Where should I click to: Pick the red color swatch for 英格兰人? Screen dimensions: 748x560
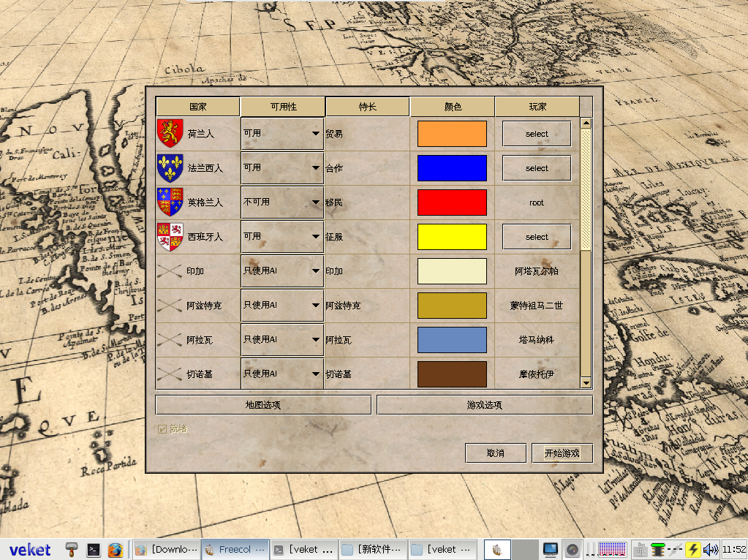(x=452, y=203)
